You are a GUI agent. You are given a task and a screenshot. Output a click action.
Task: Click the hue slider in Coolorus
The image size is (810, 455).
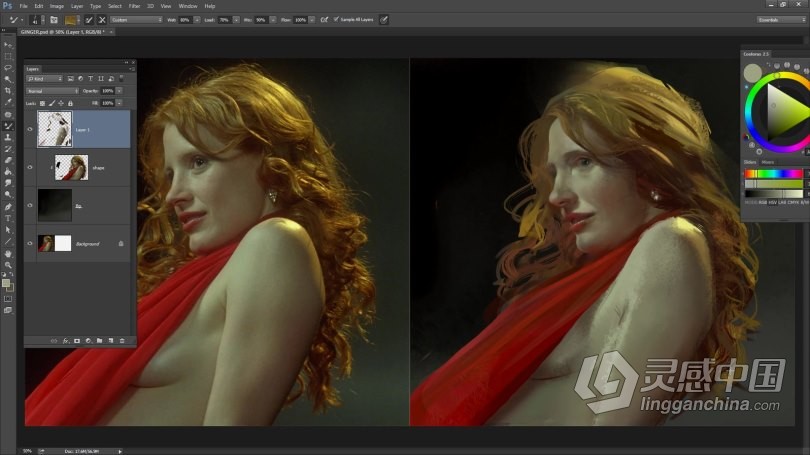click(x=774, y=174)
